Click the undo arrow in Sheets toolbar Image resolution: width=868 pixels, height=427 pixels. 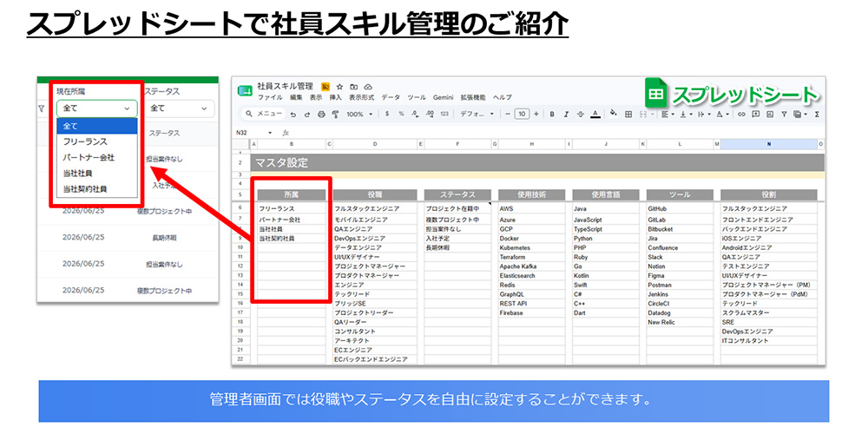click(293, 114)
